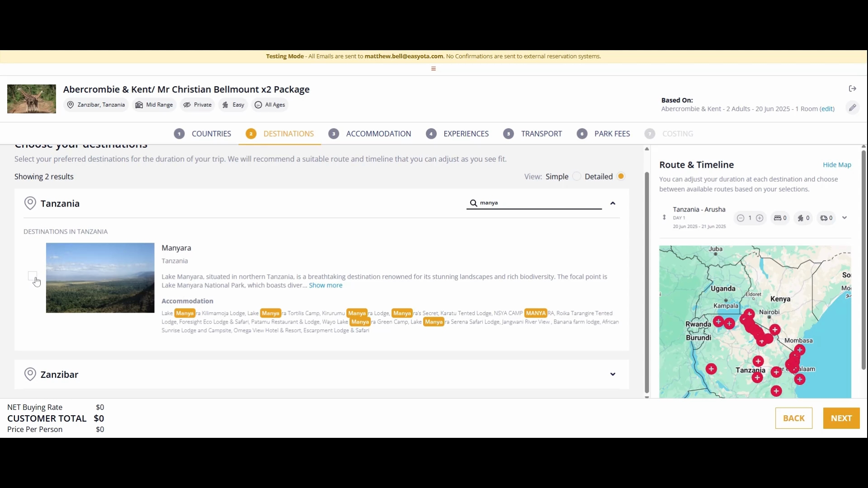Click the step 1 number badge for Countries

[179, 134]
